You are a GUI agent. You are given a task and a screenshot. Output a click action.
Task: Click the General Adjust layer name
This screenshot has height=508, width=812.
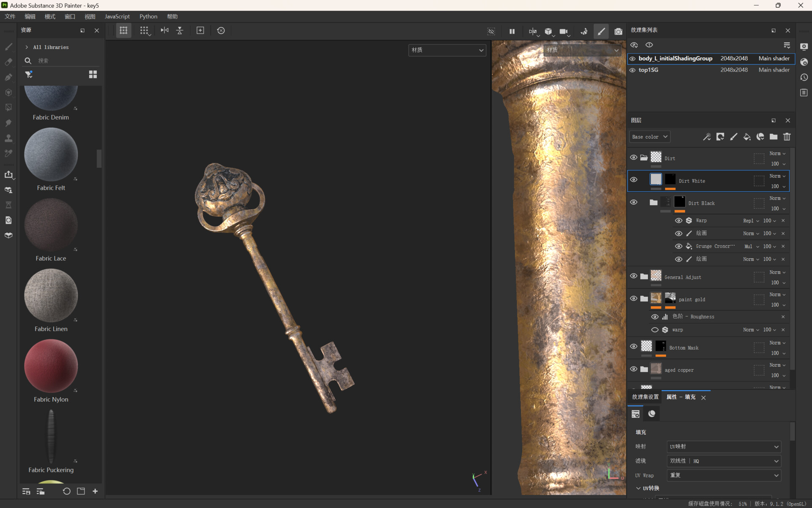coord(683,277)
